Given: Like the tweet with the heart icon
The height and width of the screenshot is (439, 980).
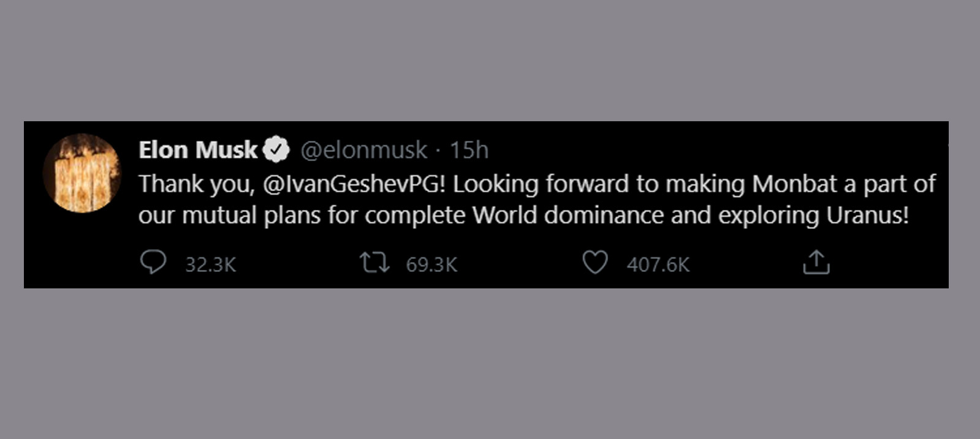Looking at the screenshot, I should tap(594, 263).
